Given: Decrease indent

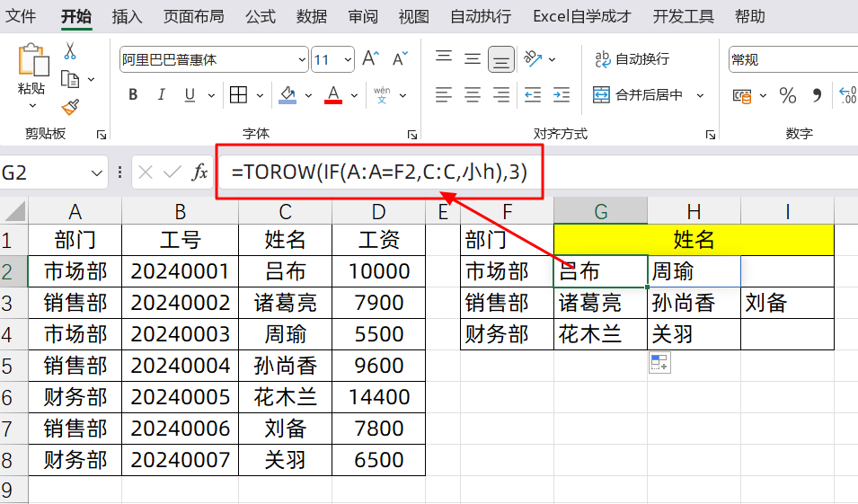Looking at the screenshot, I should pyautogui.click(x=533, y=95).
